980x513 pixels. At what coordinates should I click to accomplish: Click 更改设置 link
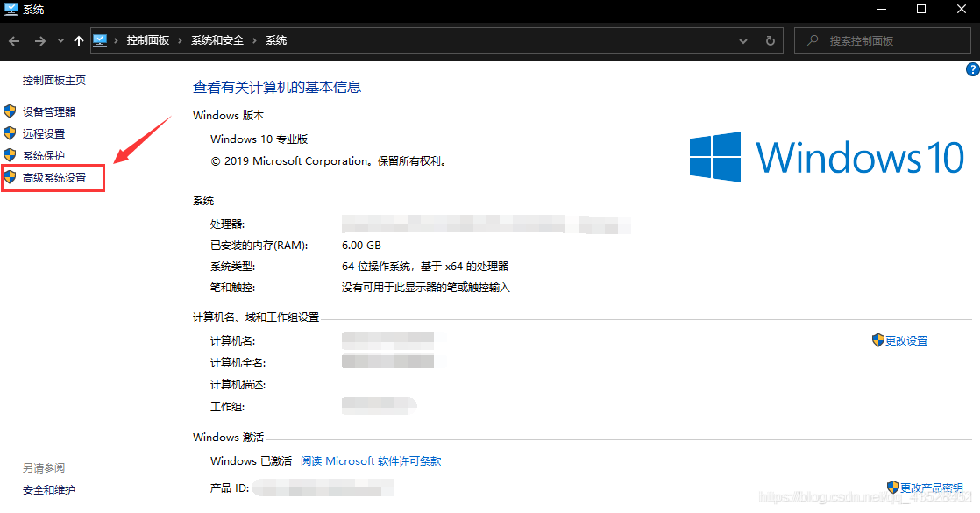pos(906,340)
